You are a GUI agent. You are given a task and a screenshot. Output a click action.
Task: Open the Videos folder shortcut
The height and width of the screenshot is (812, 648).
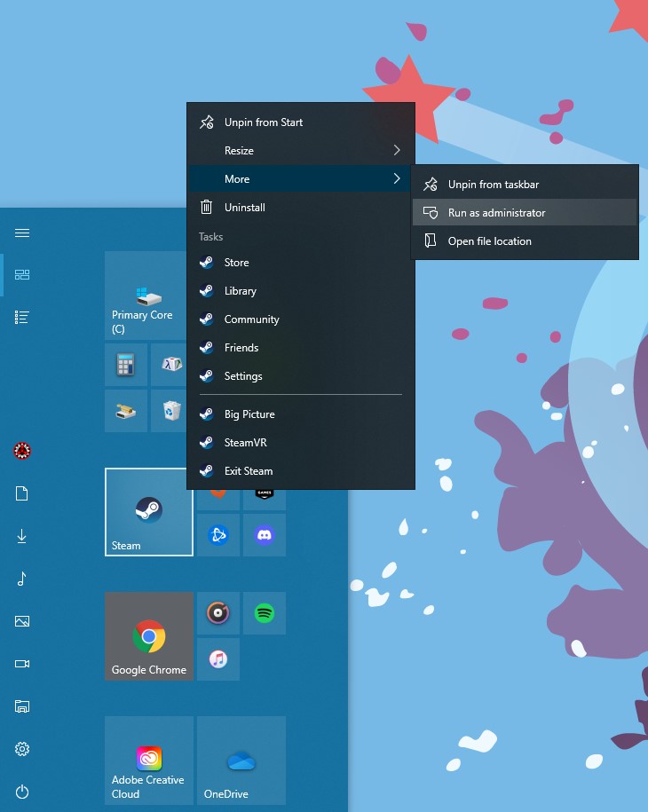(22, 664)
